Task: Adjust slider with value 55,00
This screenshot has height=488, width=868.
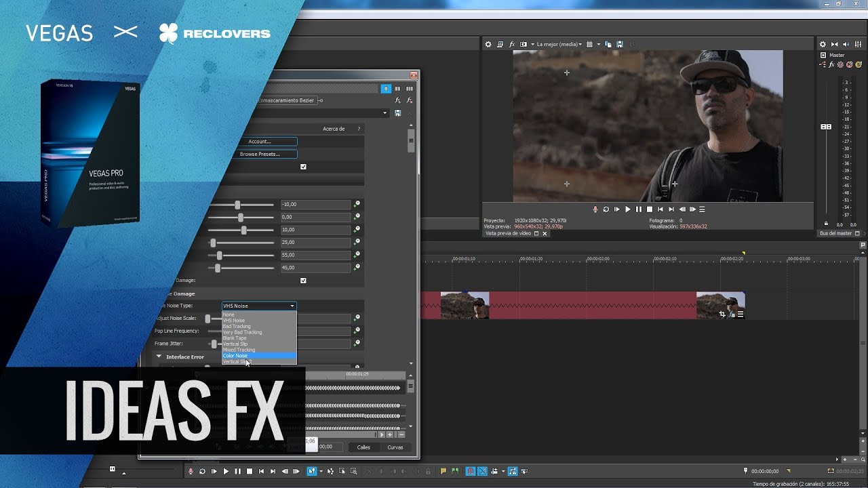Action: [x=219, y=256]
